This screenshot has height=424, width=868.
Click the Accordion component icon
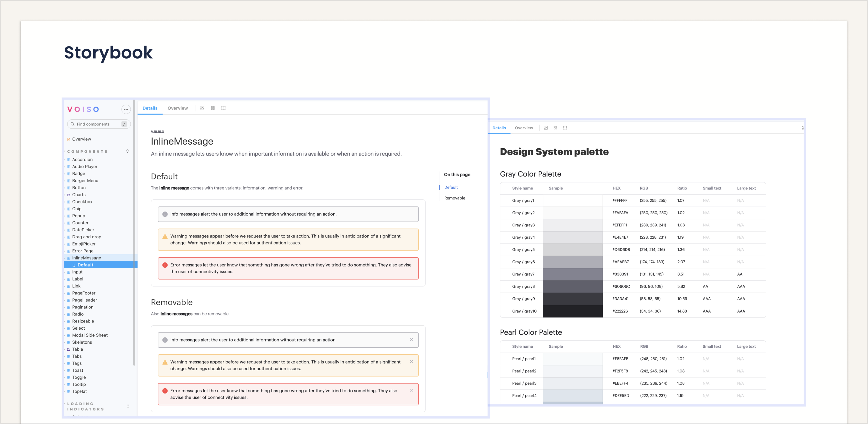click(x=68, y=160)
